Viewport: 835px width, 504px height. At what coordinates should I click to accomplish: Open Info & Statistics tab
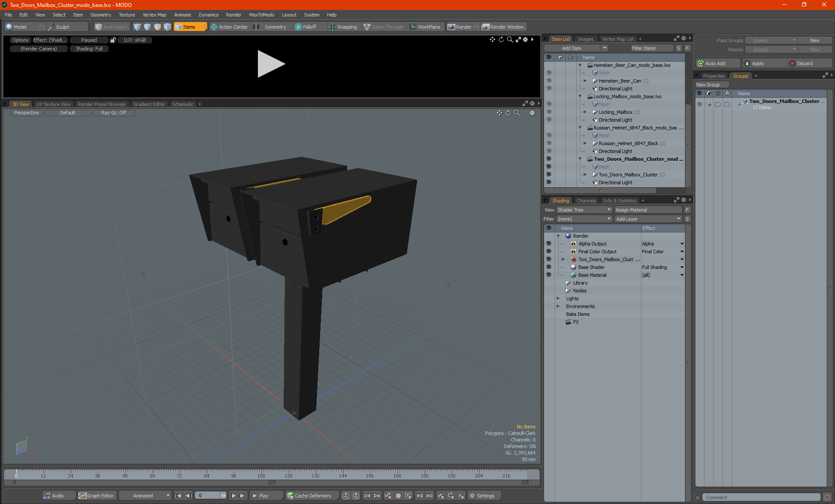coord(620,201)
